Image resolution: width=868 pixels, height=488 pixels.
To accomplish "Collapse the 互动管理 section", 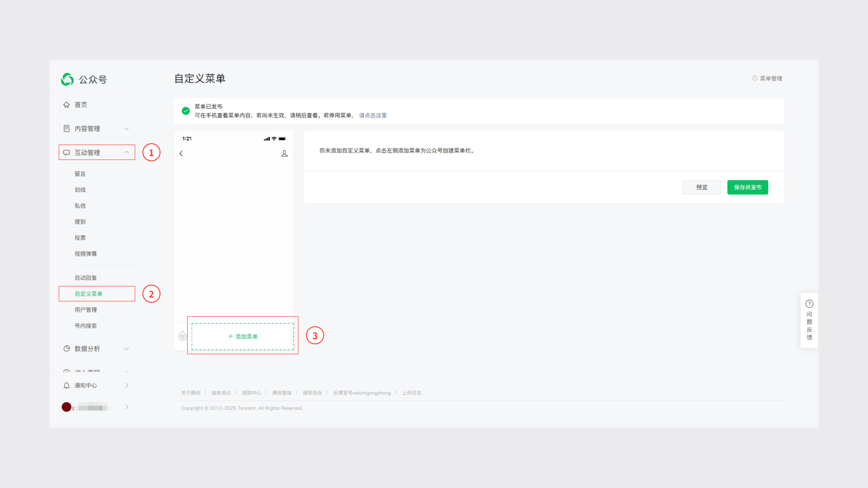I will [x=127, y=153].
